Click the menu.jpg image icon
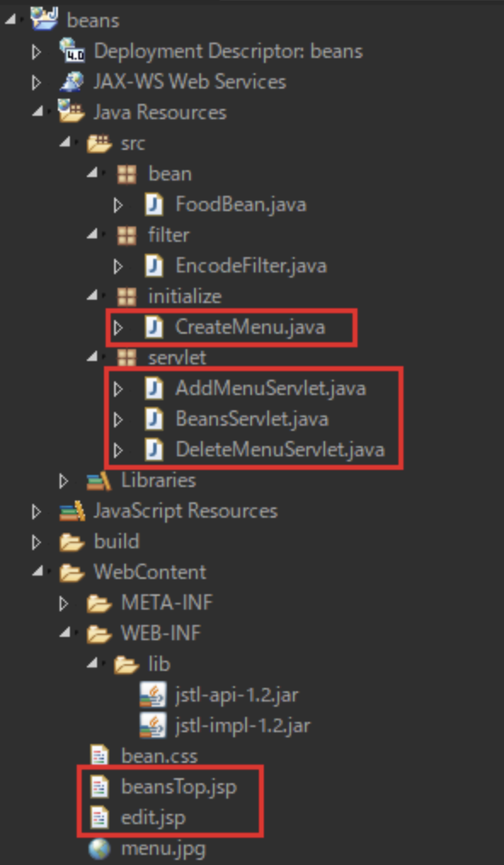This screenshot has width=504, height=865. pyautogui.click(x=100, y=848)
